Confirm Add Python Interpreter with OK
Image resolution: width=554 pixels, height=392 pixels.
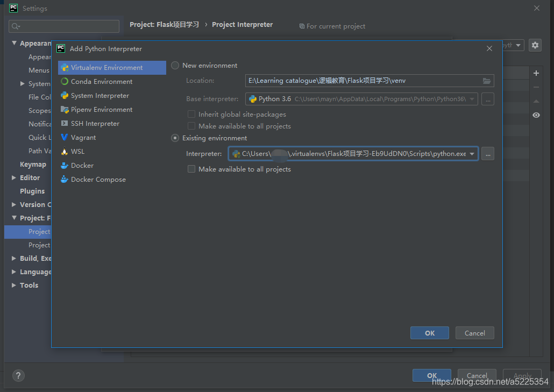tap(430, 333)
